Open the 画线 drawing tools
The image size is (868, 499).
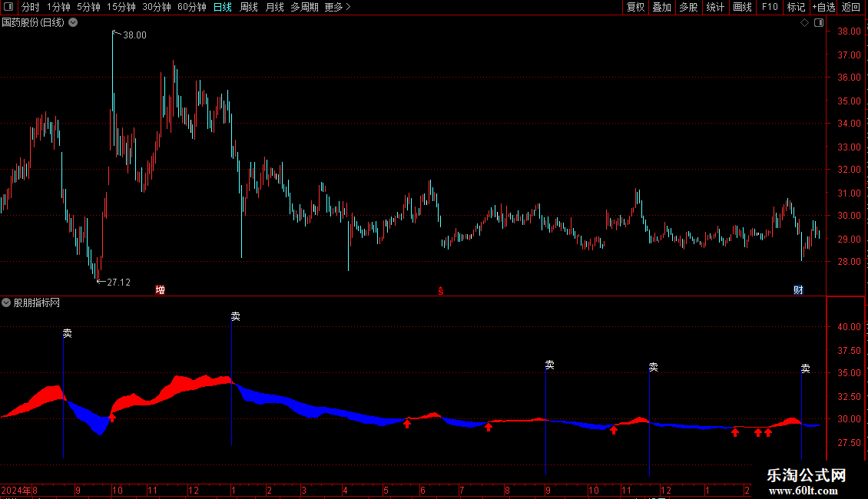pos(742,7)
